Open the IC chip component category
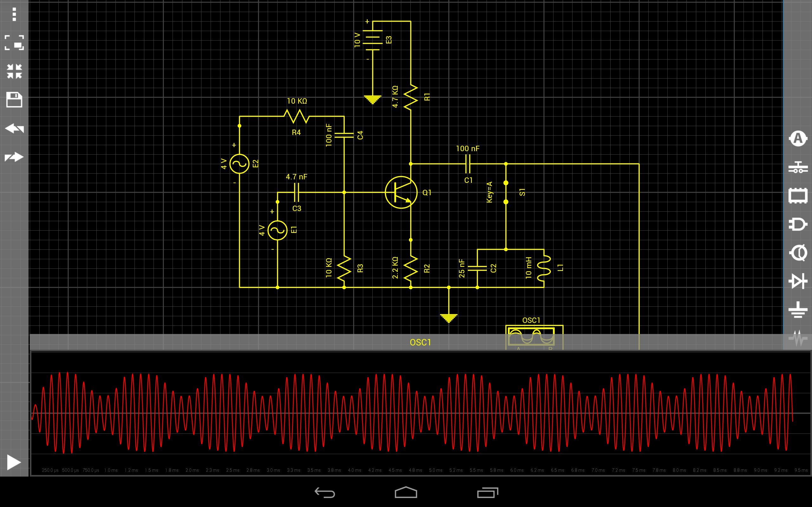 pyautogui.click(x=798, y=196)
